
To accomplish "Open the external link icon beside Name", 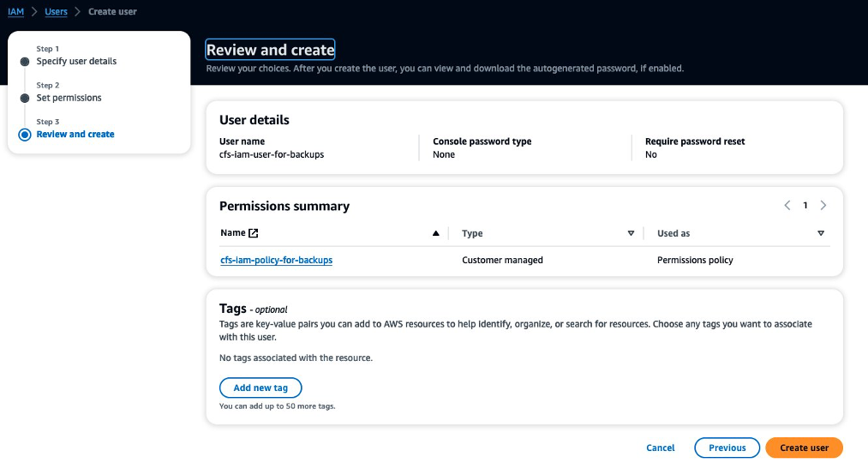I will click(253, 233).
